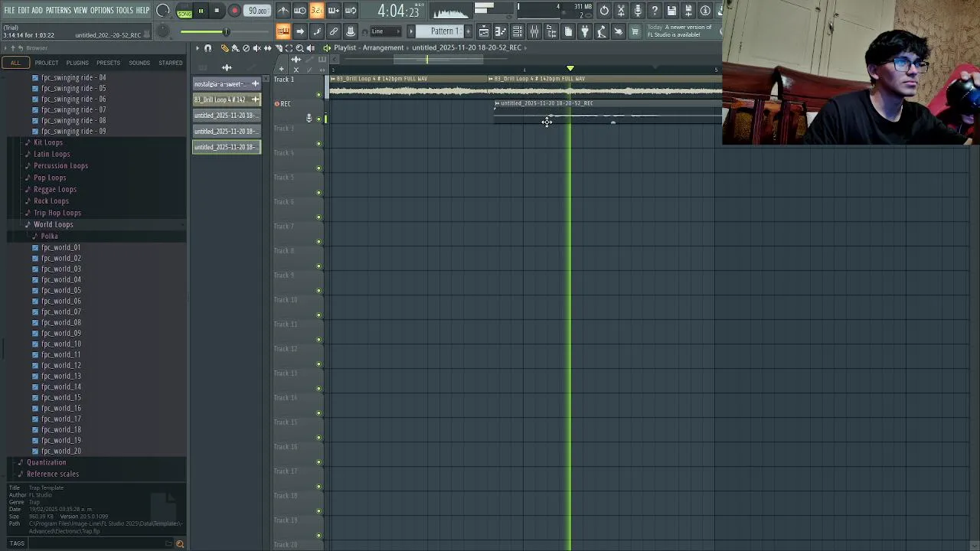This screenshot has height=551, width=980.
Task: Toggle the playlist snap magnet
Action: coord(207,47)
